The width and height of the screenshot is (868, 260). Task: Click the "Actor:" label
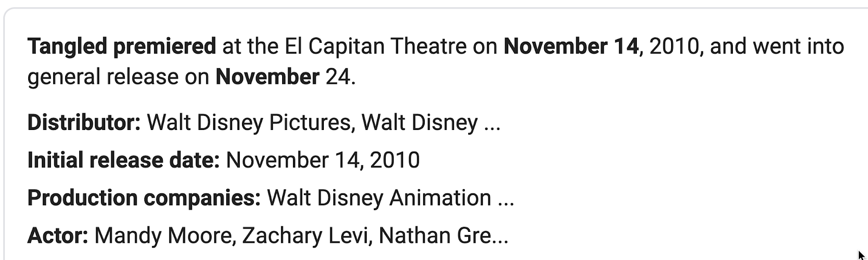58,236
